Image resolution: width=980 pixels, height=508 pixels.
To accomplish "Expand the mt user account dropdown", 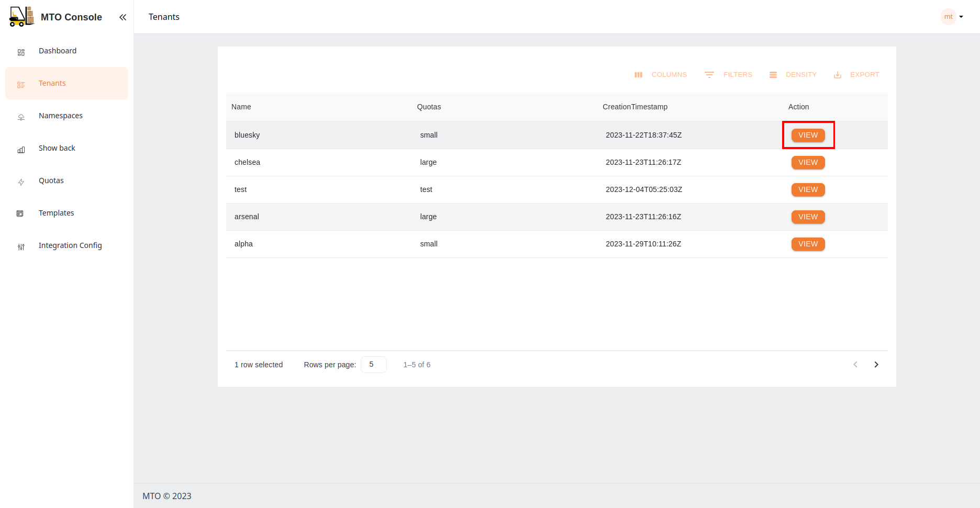I will (952, 17).
